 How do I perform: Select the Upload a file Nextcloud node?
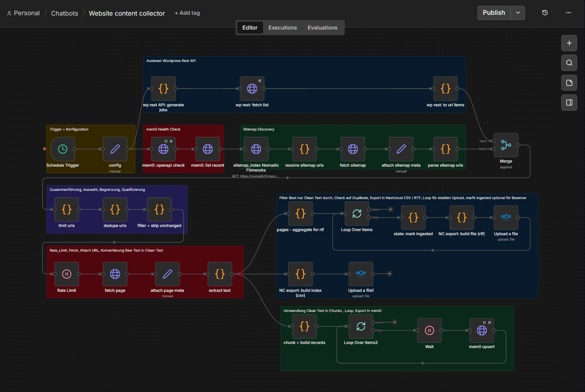[506, 218]
